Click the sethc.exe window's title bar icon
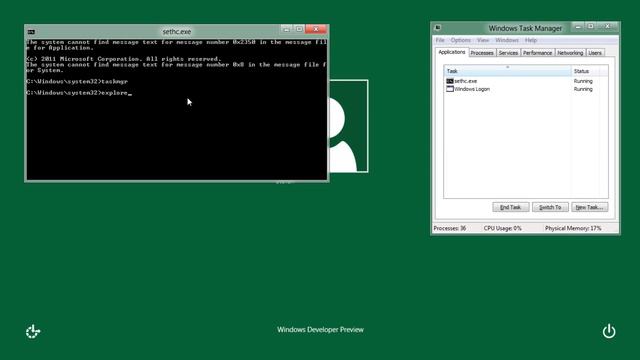Image resolution: width=640 pixels, height=360 pixels. click(31, 31)
